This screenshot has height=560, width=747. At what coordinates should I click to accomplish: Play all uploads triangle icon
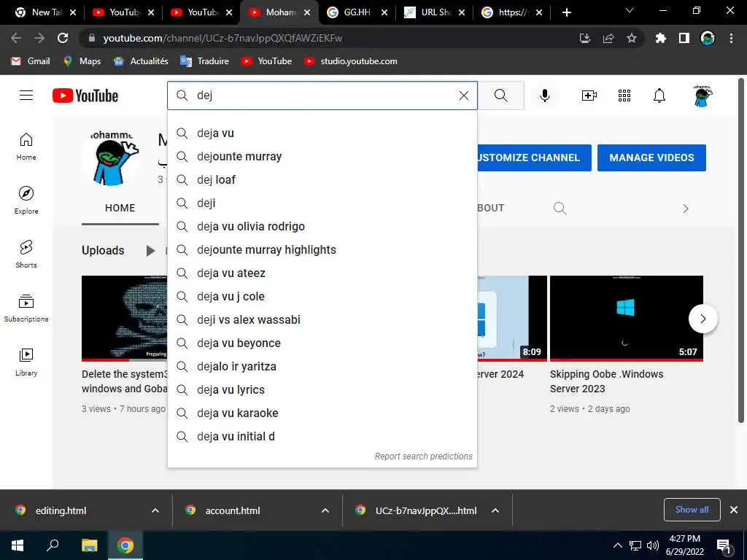pyautogui.click(x=150, y=251)
